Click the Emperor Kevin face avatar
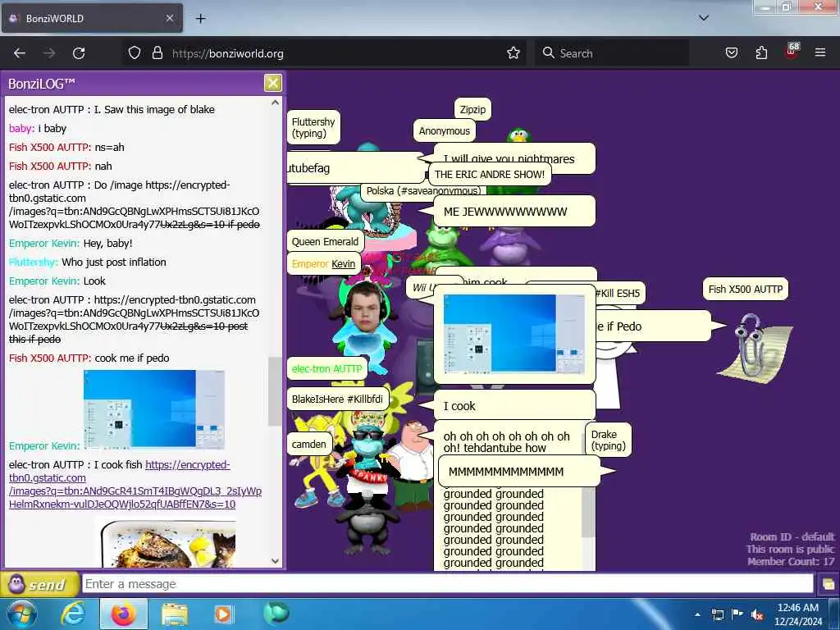Screen dimensions: 840x630 [366, 307]
